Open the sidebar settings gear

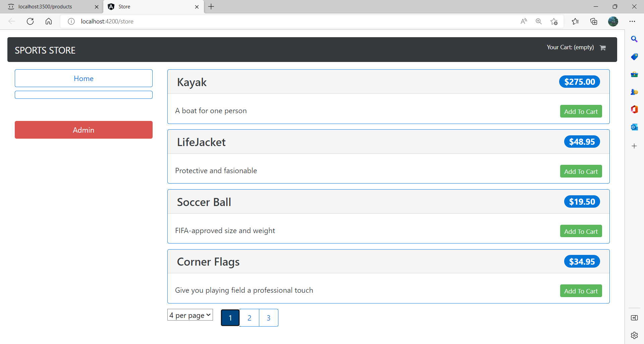tap(634, 335)
